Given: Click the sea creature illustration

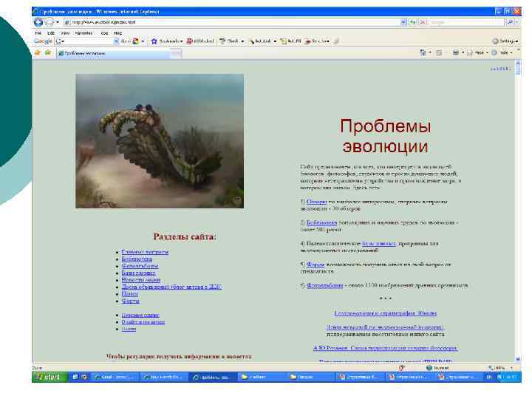Looking at the screenshot, I should tap(160, 141).
